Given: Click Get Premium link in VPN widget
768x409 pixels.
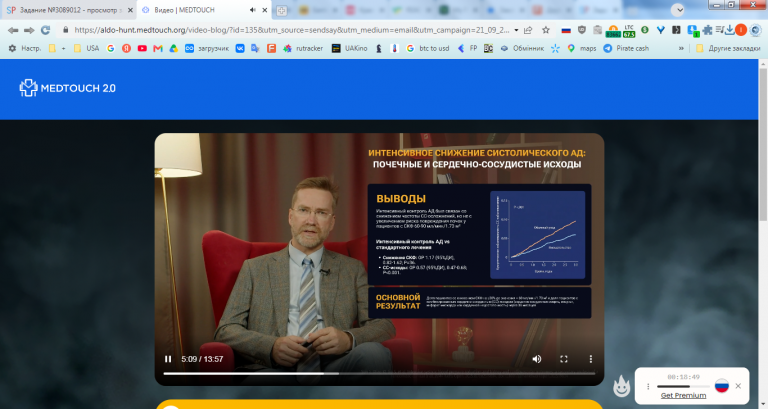Looking at the screenshot, I should pyautogui.click(x=683, y=395).
